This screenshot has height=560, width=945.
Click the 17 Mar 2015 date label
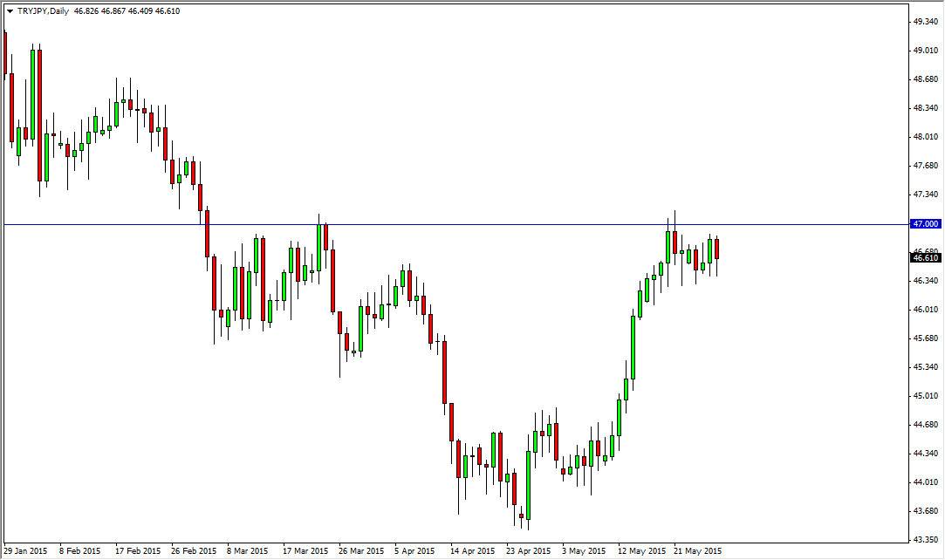(305, 551)
